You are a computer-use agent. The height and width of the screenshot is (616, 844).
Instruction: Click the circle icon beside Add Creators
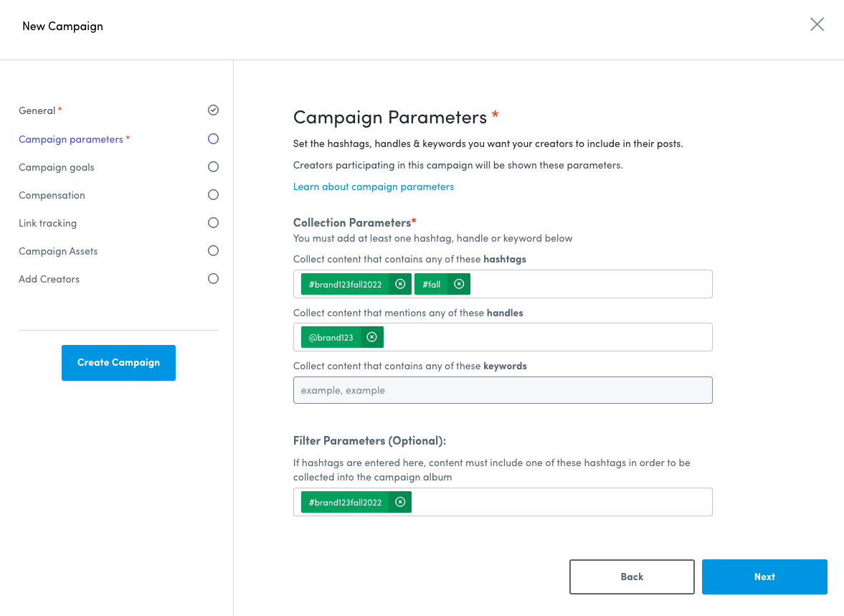pos(213,278)
